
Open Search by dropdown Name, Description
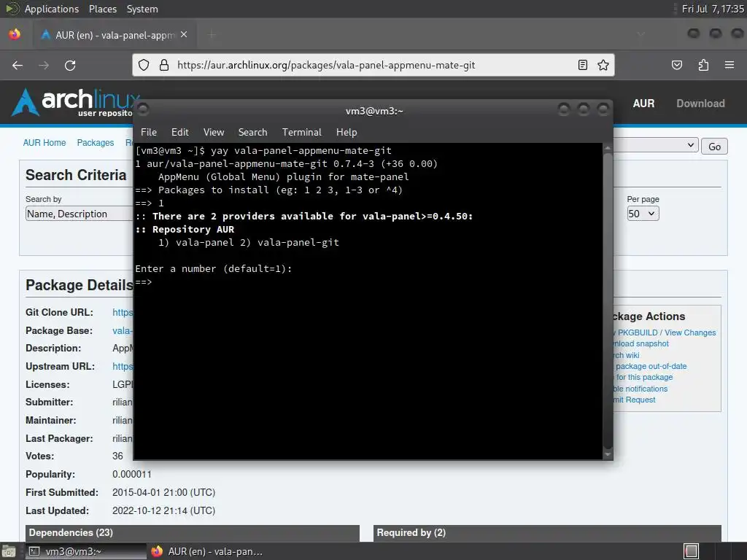[79, 214]
